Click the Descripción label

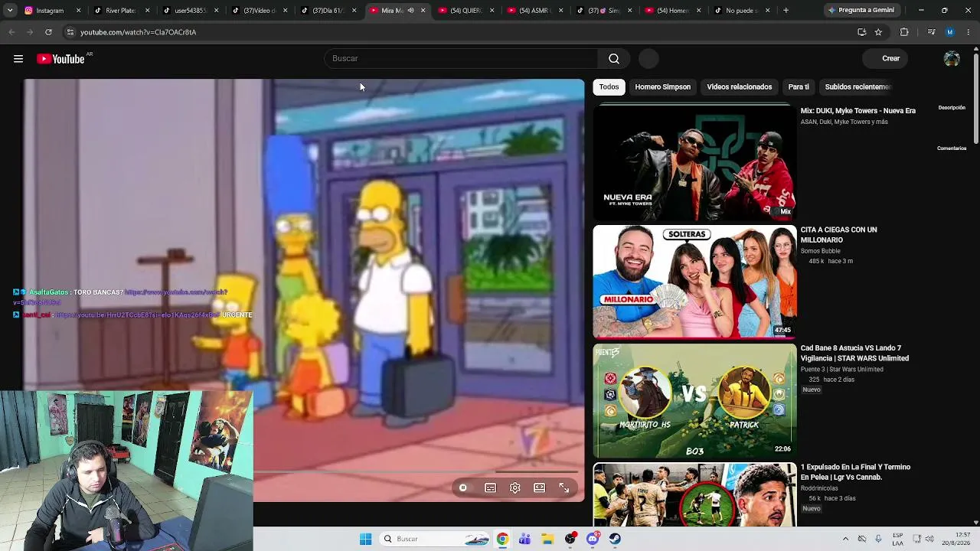point(952,108)
